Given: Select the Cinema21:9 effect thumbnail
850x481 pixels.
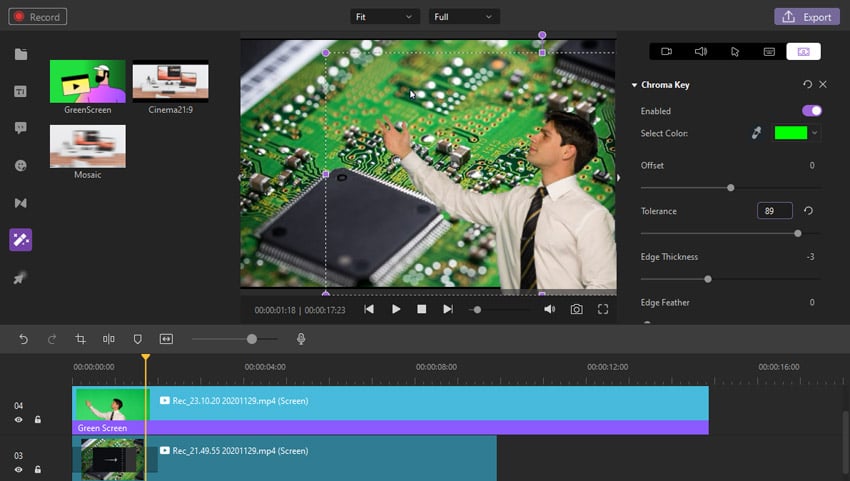Looking at the screenshot, I should (170, 81).
